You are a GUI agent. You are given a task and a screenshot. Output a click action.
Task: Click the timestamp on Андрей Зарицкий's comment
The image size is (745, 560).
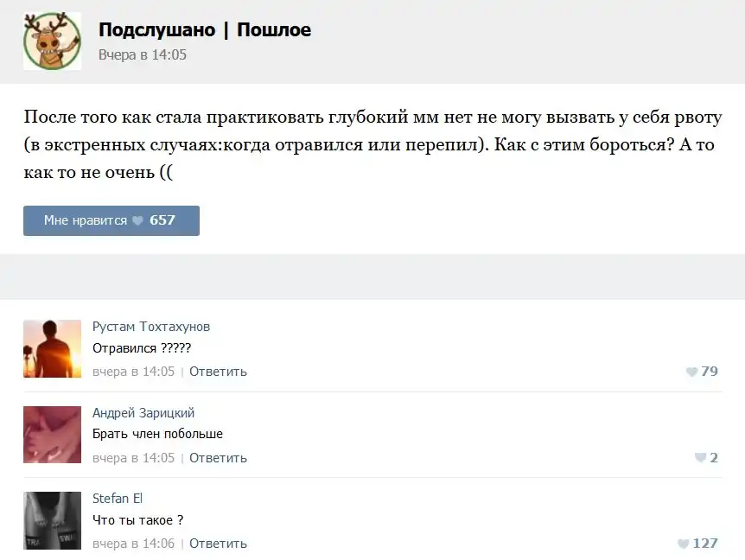pos(133,458)
